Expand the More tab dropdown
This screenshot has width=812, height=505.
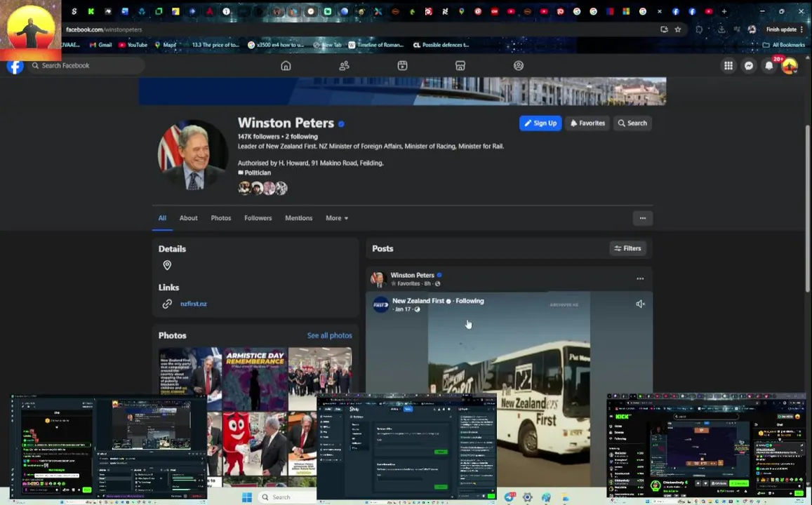[x=337, y=218]
